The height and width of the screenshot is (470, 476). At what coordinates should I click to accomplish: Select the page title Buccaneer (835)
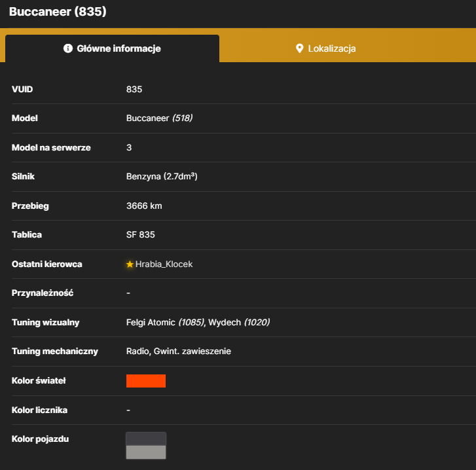click(58, 12)
